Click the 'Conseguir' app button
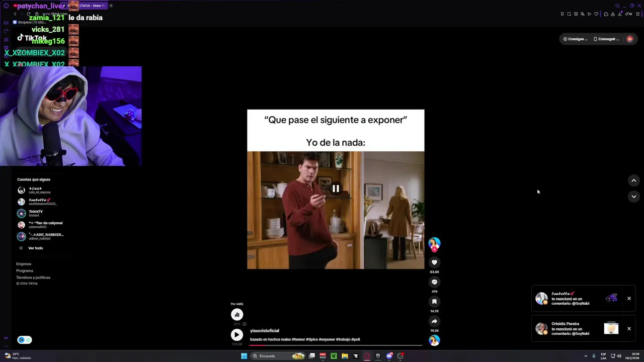The height and width of the screenshot is (362, 644). pos(606,39)
